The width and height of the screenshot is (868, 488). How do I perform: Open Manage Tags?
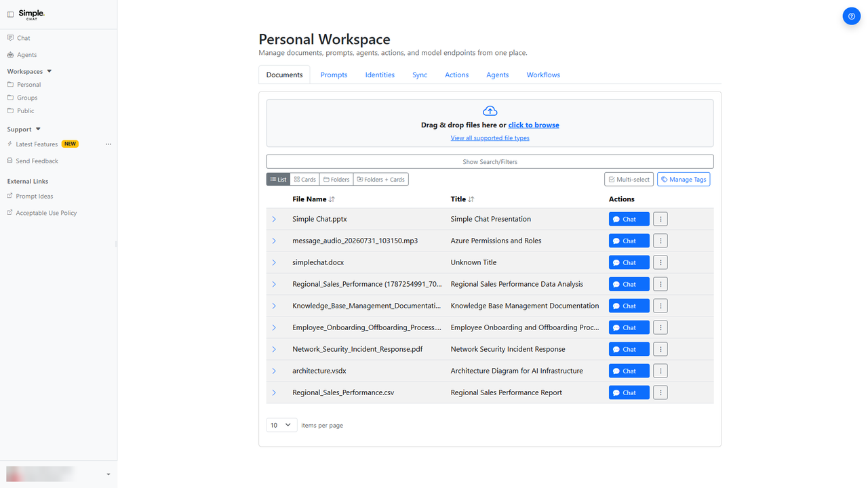pyautogui.click(x=684, y=180)
